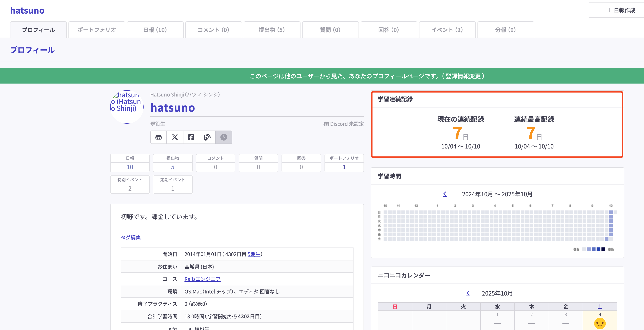Open the Railsエンジニア course link
Viewport: 644px width, 330px height.
pos(202,279)
